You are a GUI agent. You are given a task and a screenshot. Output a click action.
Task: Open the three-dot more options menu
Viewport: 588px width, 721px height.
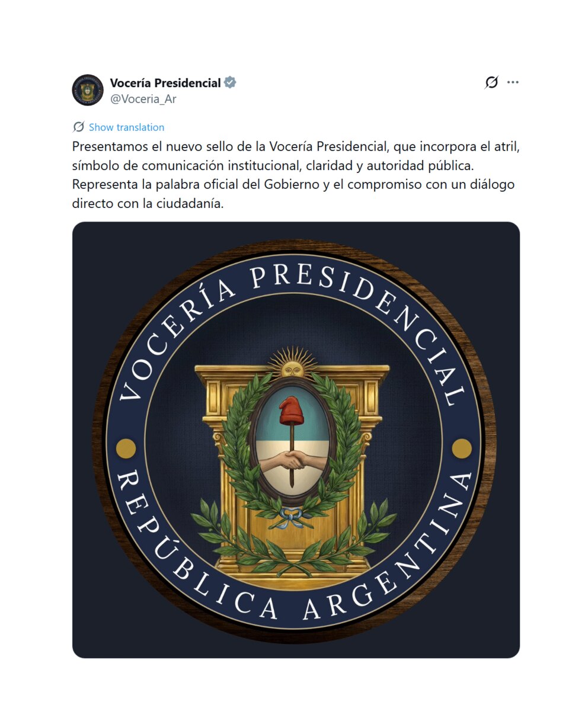(x=513, y=82)
